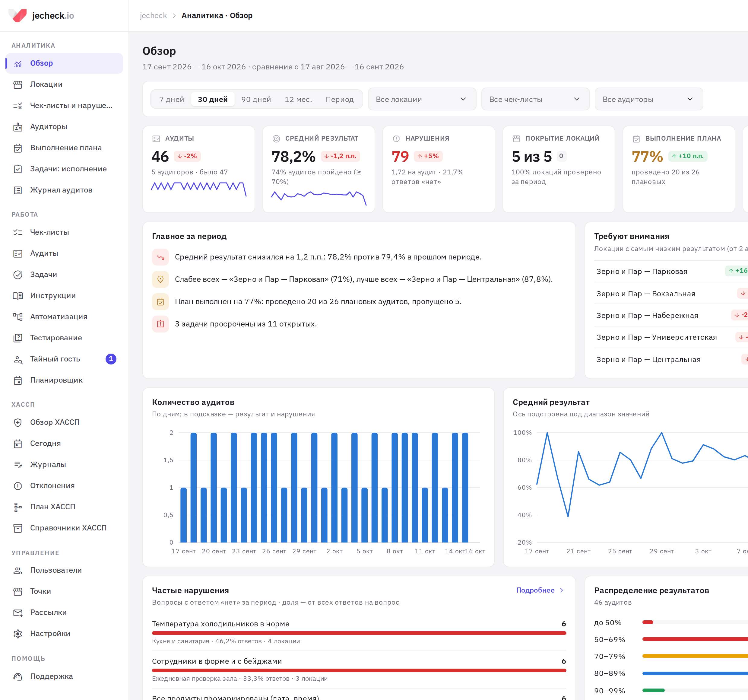Screen dimensions: 748x700
Task: Open Пользователи in the sidebar
Action: (x=64, y=570)
